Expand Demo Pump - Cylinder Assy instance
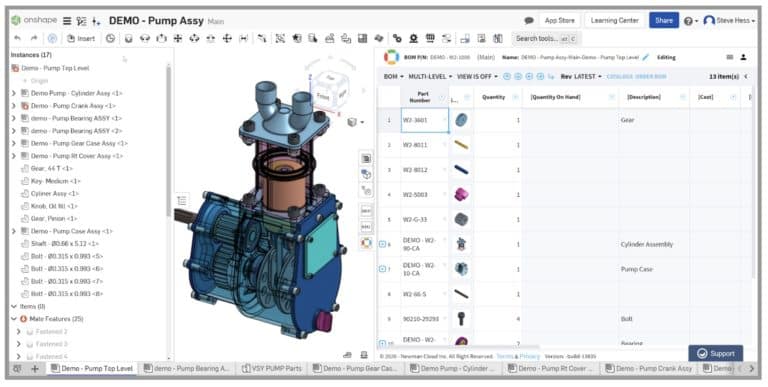Image resolution: width=768 pixels, height=387 pixels. [14, 93]
